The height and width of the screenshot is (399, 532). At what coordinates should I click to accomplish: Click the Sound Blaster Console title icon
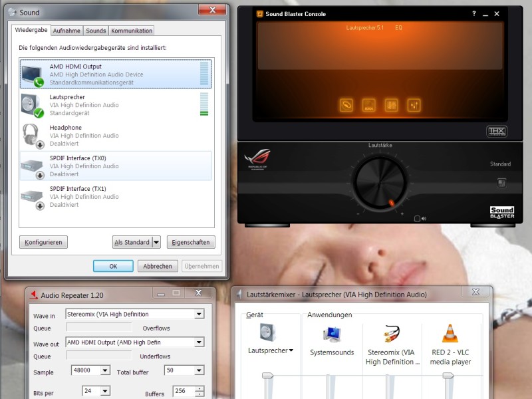click(259, 14)
